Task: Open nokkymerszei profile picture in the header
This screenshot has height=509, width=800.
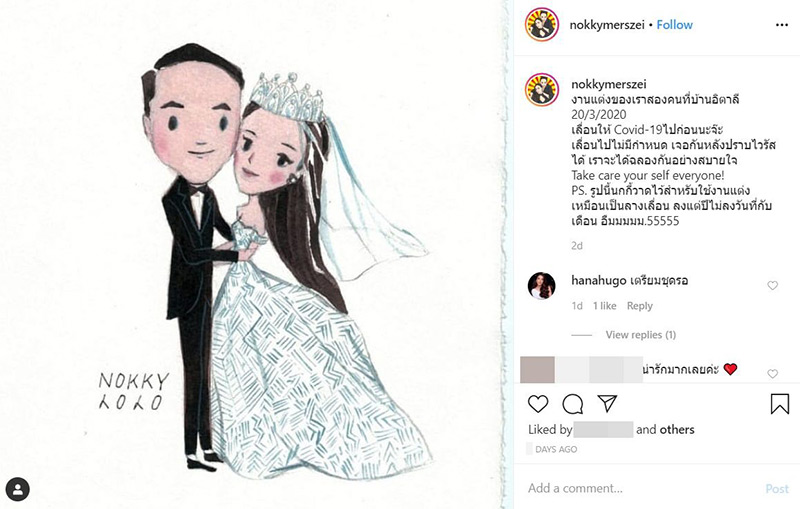Action: (542, 24)
